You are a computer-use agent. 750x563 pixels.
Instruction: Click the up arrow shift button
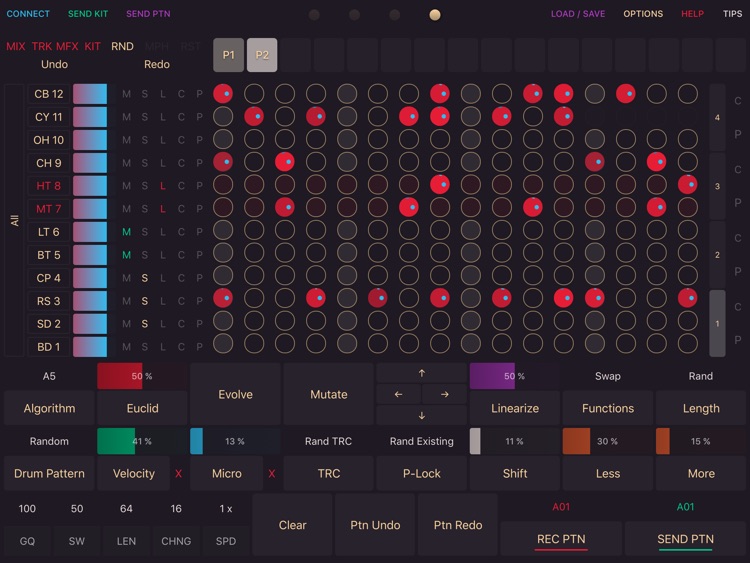pyautogui.click(x=421, y=373)
